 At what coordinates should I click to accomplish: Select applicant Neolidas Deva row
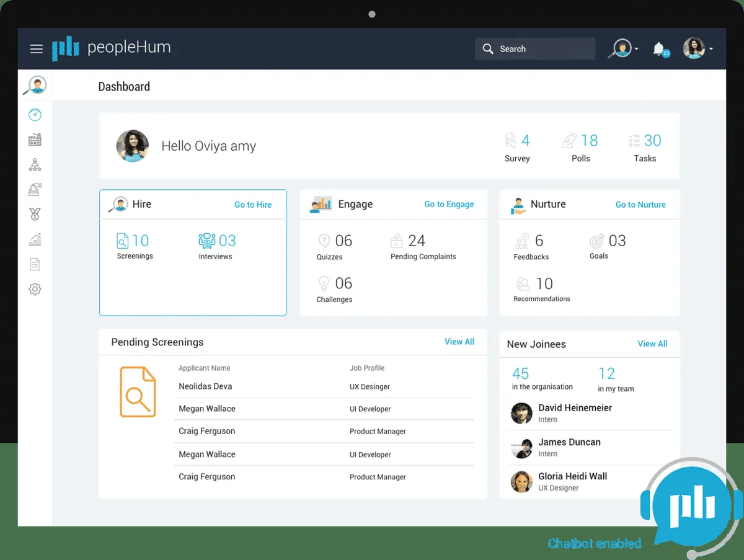click(x=205, y=386)
